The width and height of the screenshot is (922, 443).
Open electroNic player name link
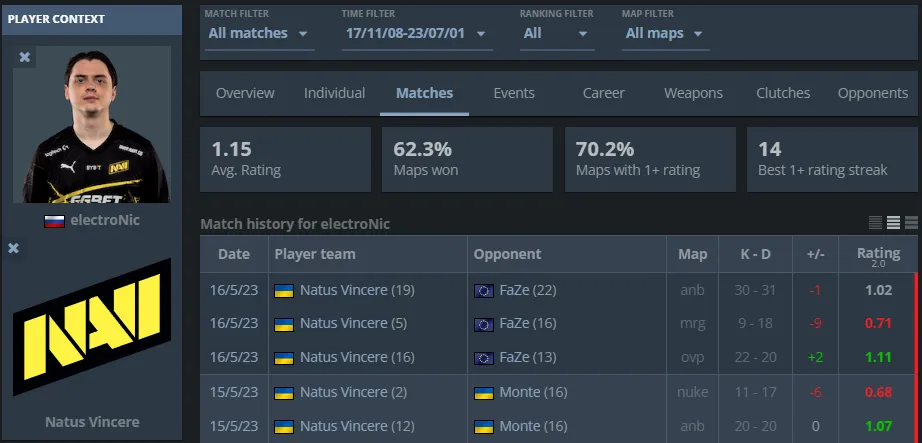[105, 221]
